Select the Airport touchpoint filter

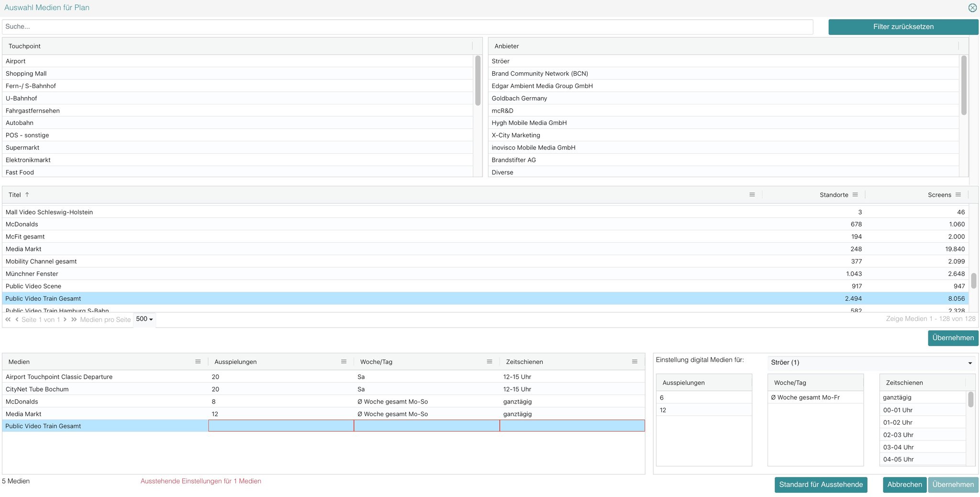click(x=16, y=61)
